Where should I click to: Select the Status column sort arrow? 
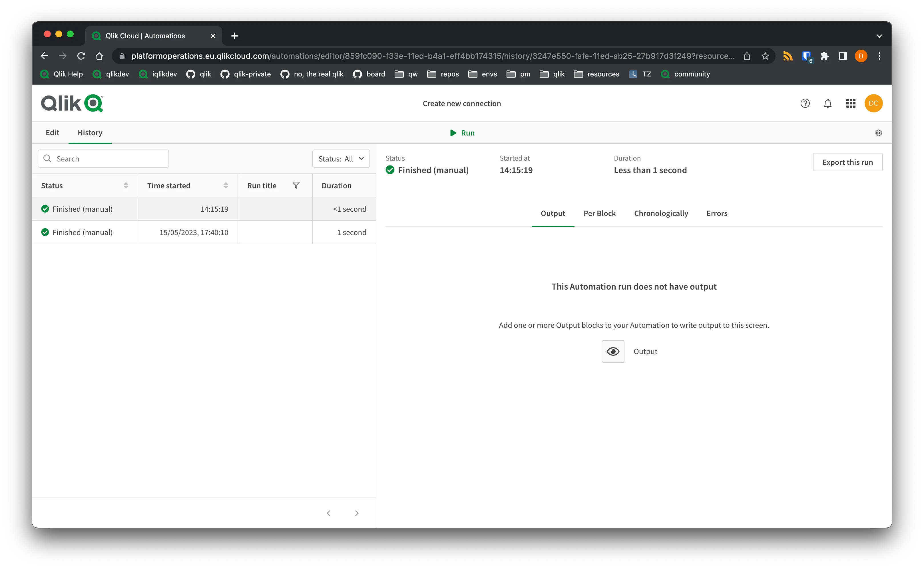(125, 185)
